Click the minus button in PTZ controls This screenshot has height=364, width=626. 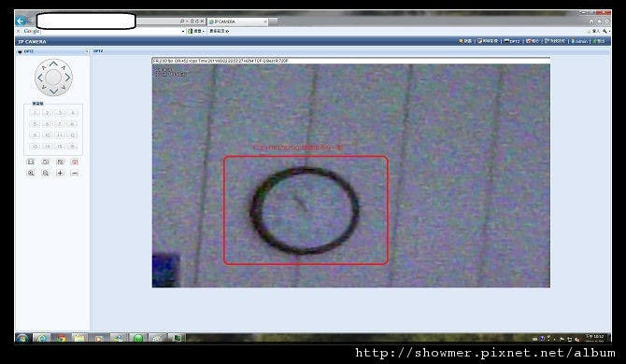point(74,173)
